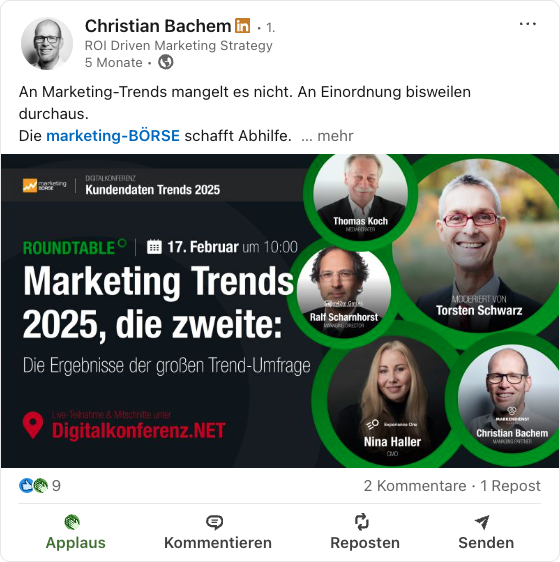Open the reactions count 9
The height and width of the screenshot is (562, 560).
coord(56,486)
